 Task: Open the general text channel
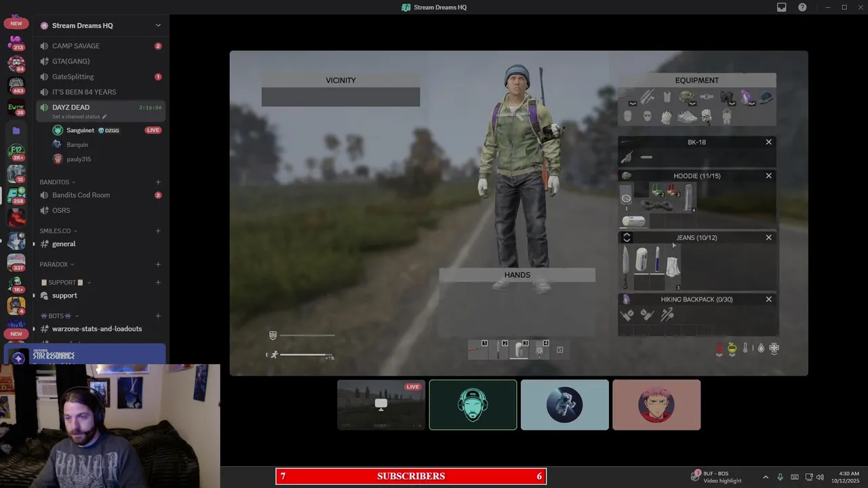(x=101, y=244)
